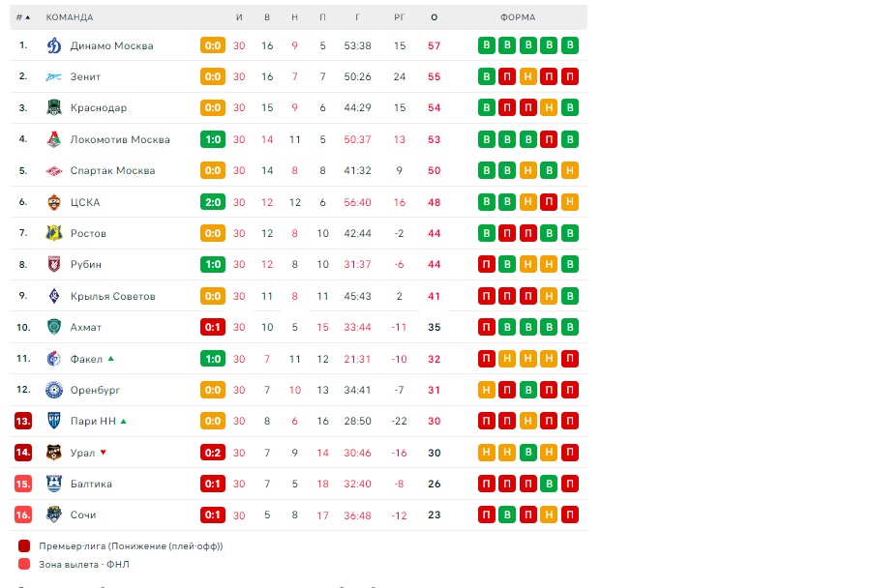This screenshot has height=588, width=871.
Task: Click the ФОРМА column header
Action: click(x=518, y=17)
